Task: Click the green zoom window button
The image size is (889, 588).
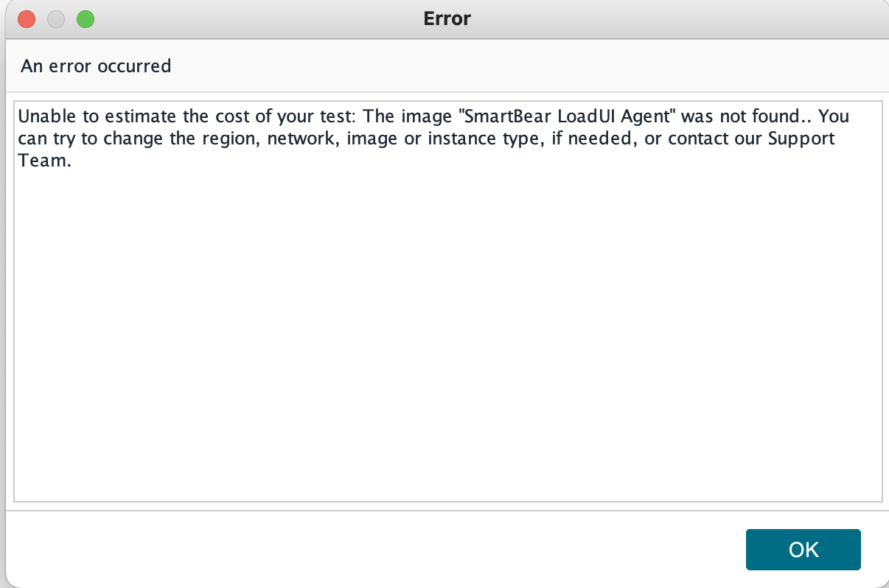Action: tap(86, 19)
